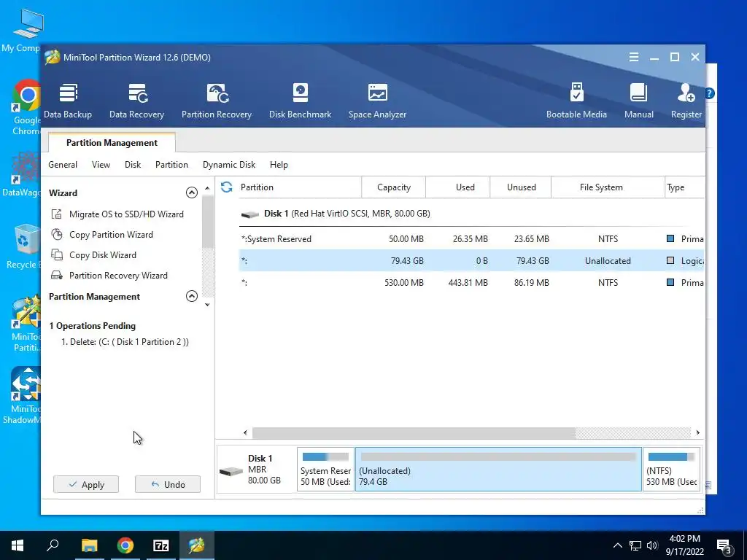Launch Data Recovery from the toolbar
Viewport: 747px width, 560px height.
click(136, 101)
